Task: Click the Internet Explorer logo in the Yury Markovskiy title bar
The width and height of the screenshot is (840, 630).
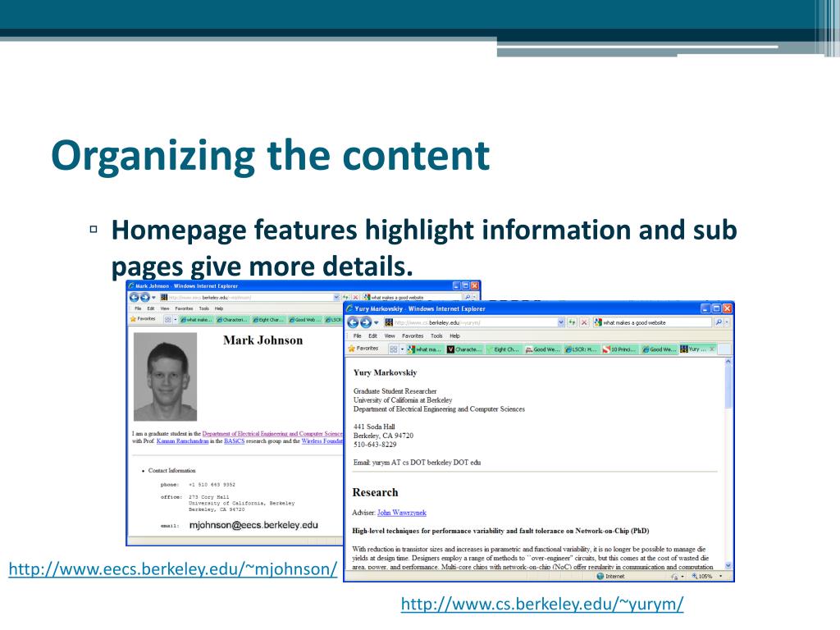Action: 349,308
